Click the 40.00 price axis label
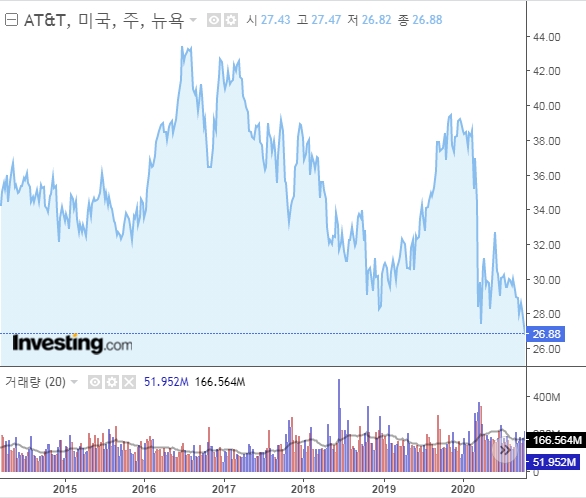This screenshot has height=498, width=586. (547, 106)
